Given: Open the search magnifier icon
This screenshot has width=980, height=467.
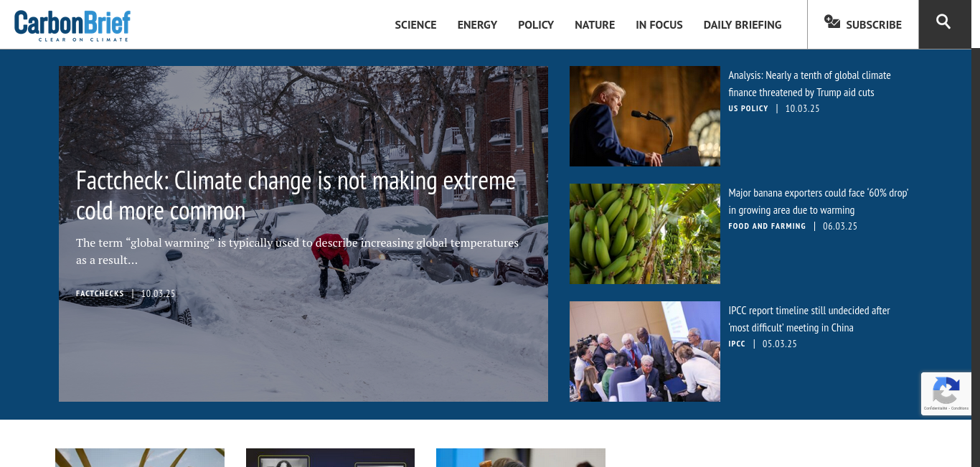Looking at the screenshot, I should 944,22.
